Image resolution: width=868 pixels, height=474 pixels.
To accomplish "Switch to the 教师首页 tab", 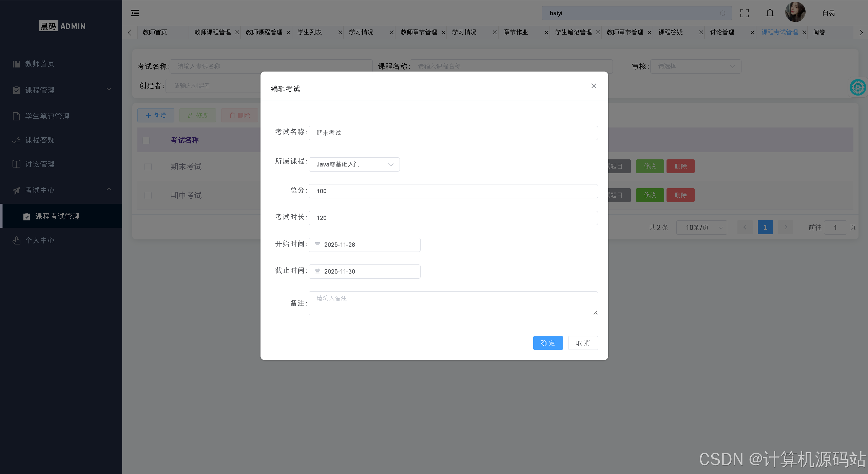I will click(x=155, y=32).
